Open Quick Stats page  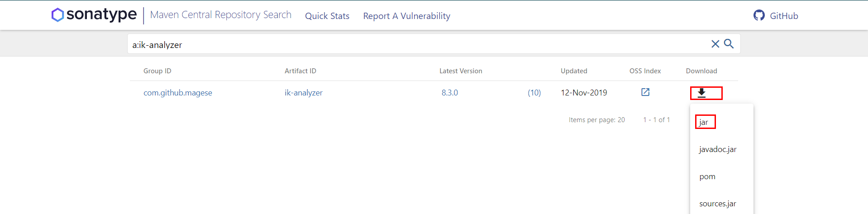(327, 16)
